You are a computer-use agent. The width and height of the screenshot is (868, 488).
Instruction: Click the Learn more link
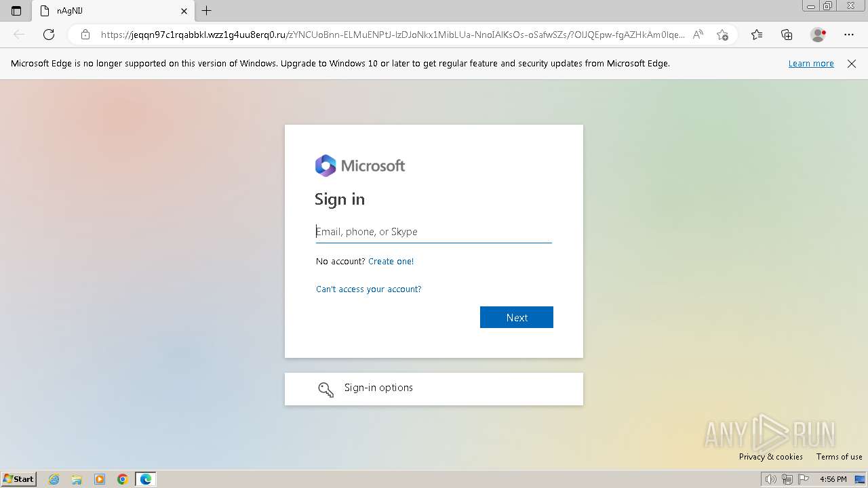(811, 64)
